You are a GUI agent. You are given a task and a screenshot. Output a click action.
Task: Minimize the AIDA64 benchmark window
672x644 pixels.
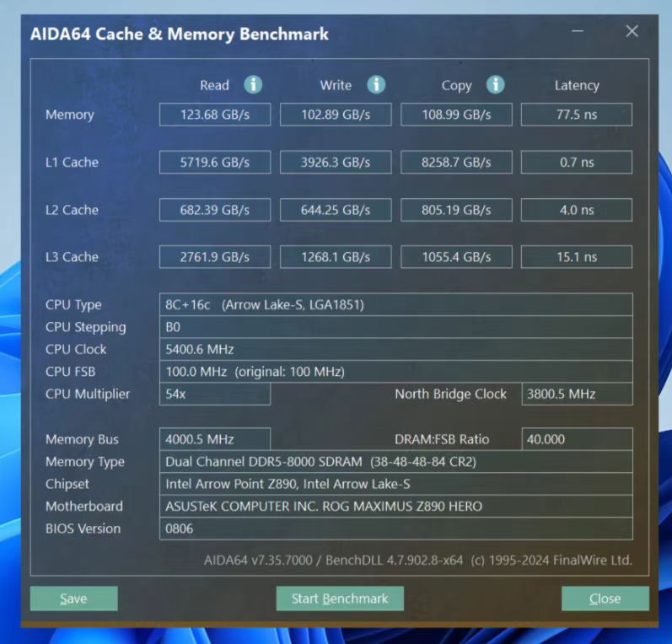(578, 32)
